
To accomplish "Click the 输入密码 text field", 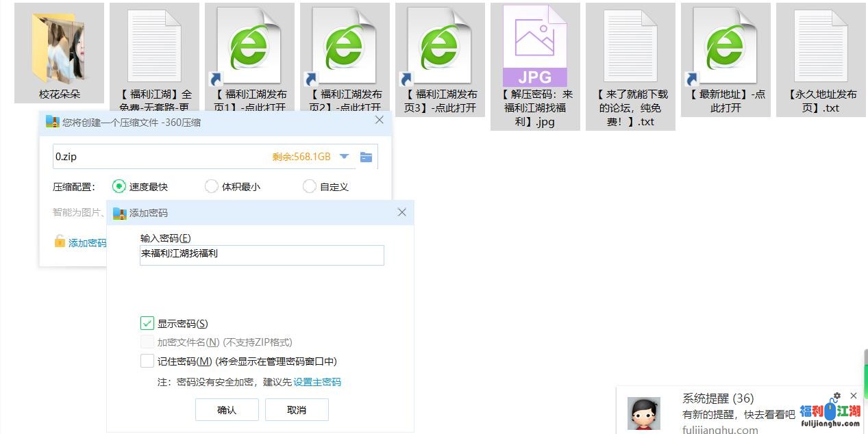I will click(262, 255).
